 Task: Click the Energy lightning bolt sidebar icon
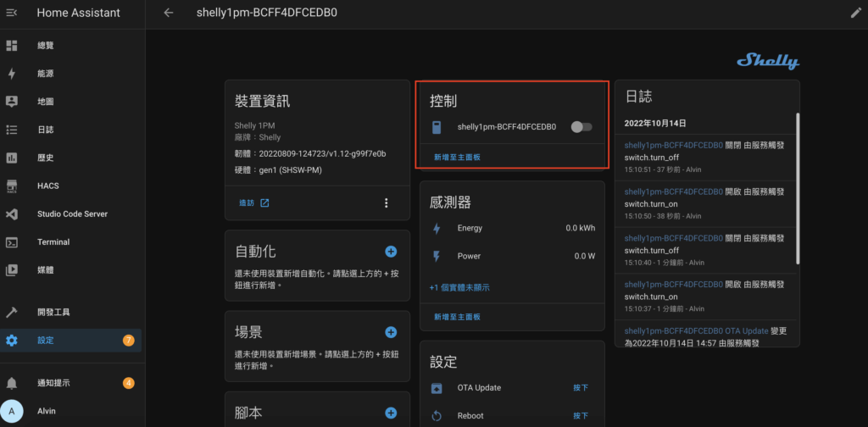point(12,74)
